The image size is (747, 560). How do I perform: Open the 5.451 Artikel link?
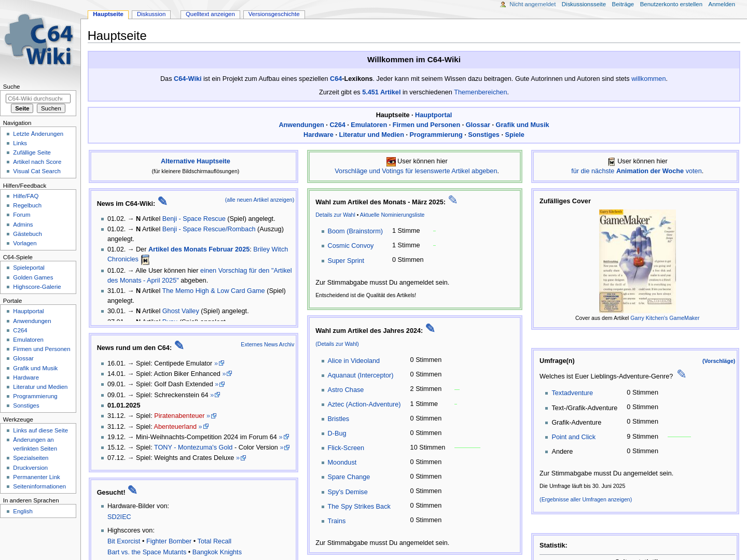[381, 92]
